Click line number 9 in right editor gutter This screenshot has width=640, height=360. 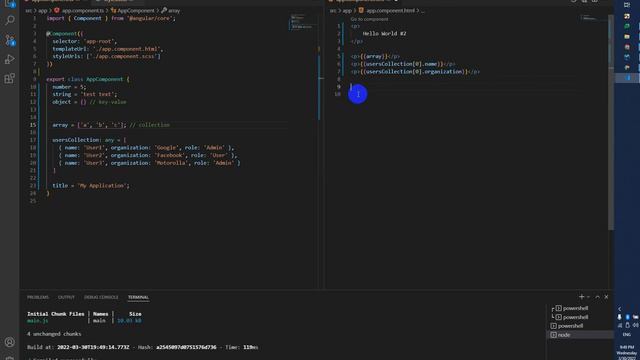coord(338,87)
